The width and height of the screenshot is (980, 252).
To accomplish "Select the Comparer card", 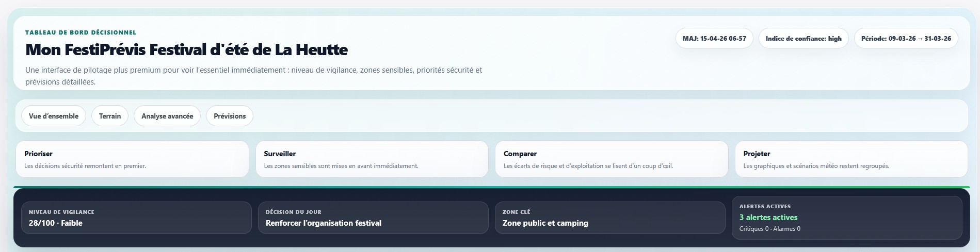I will (612, 159).
